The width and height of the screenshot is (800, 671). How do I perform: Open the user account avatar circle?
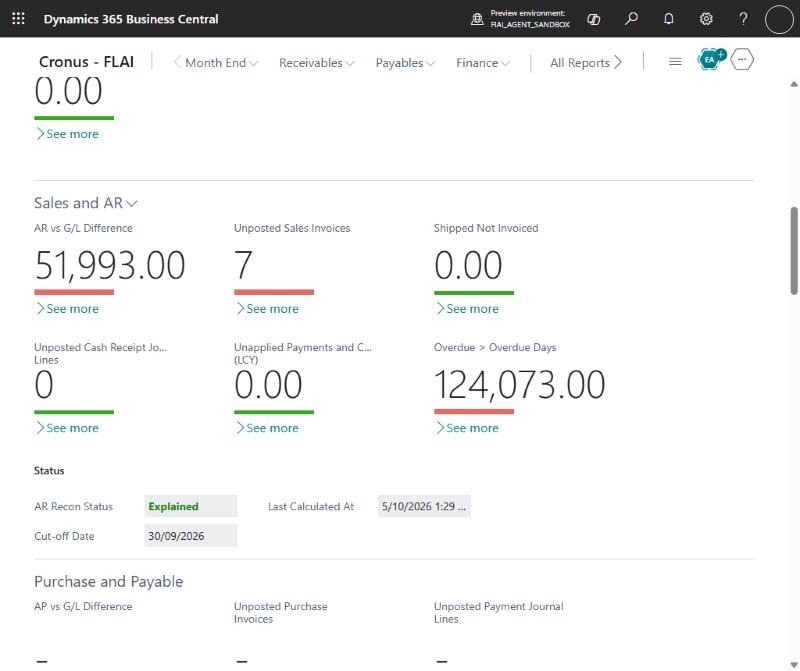pyautogui.click(x=779, y=19)
